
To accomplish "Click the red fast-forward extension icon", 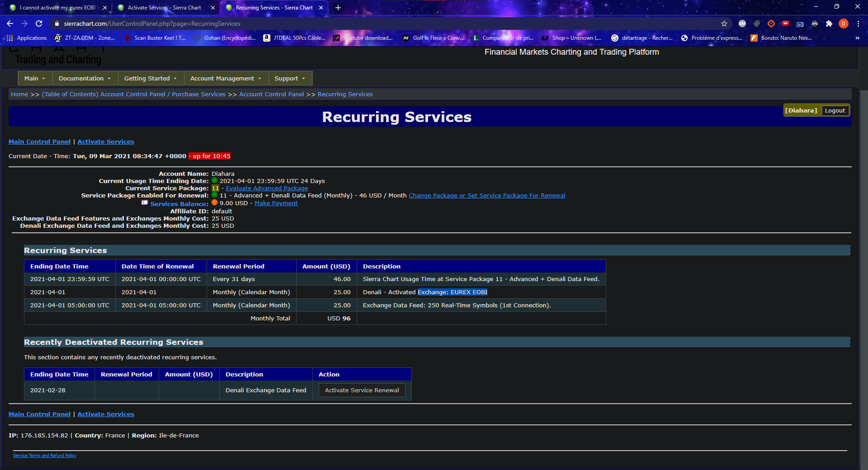I will [786, 23].
